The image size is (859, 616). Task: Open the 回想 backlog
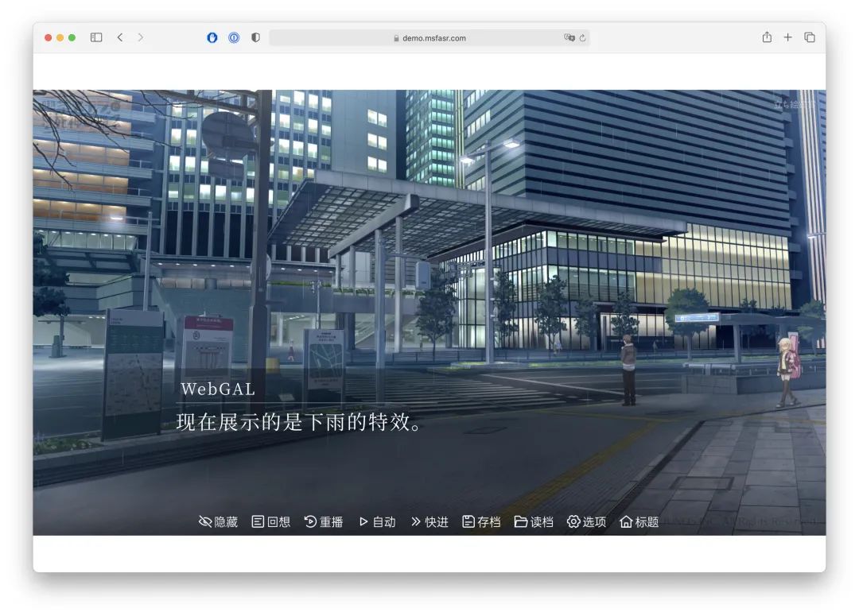pos(270,522)
